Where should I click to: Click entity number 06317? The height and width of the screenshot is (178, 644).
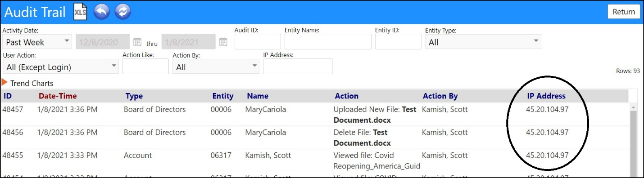pos(221,155)
